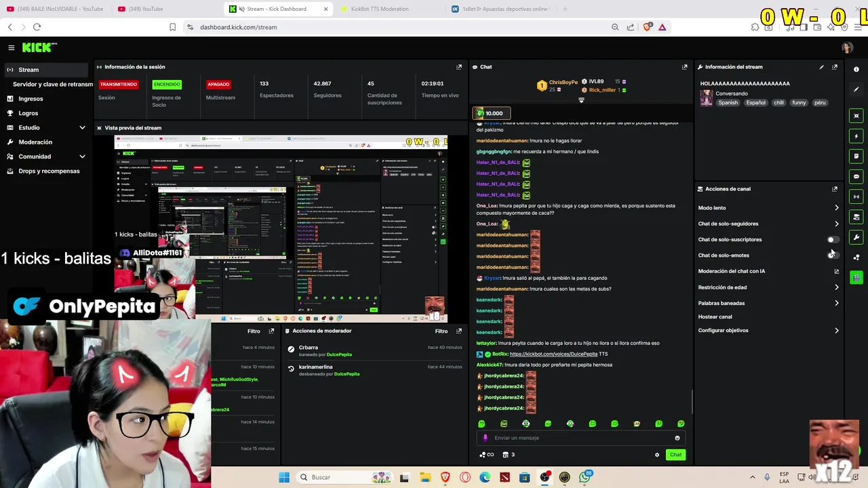This screenshot has height=488, width=868.
Task: Open chat settings gear icon
Action: (x=656, y=455)
